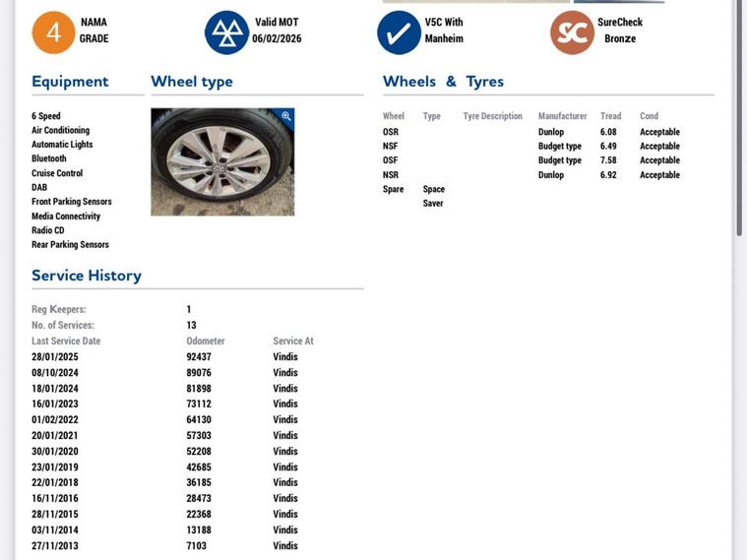Click the Tread column header

(x=610, y=116)
